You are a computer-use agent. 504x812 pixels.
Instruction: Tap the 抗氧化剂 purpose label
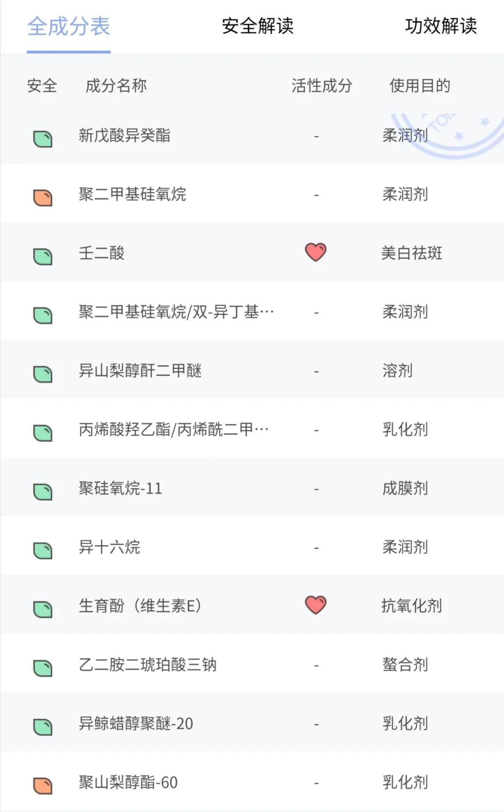[411, 606]
